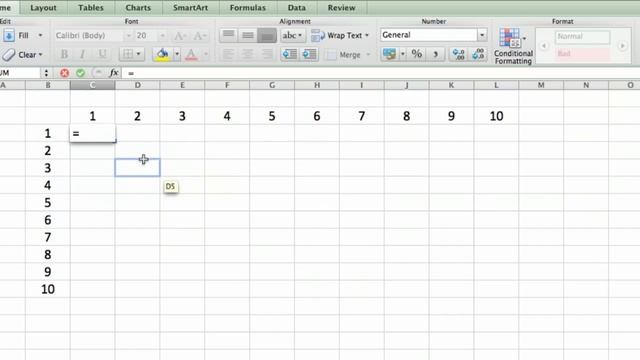The width and height of the screenshot is (640, 360).
Task: Click the Merge cells icon
Action: click(x=331, y=55)
